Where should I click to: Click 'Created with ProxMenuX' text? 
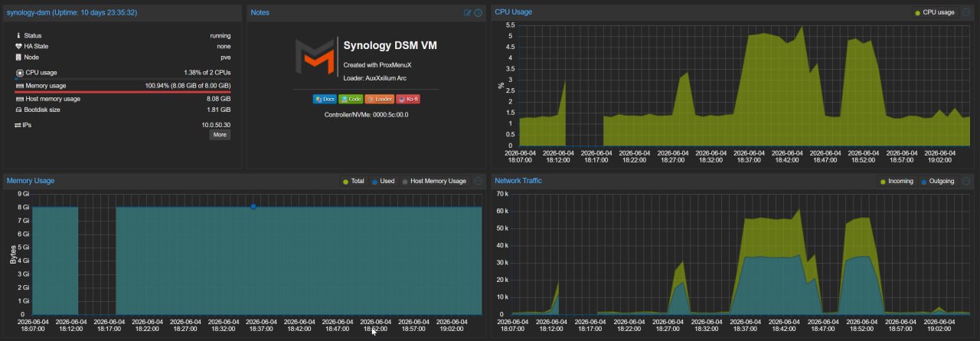coord(377,65)
